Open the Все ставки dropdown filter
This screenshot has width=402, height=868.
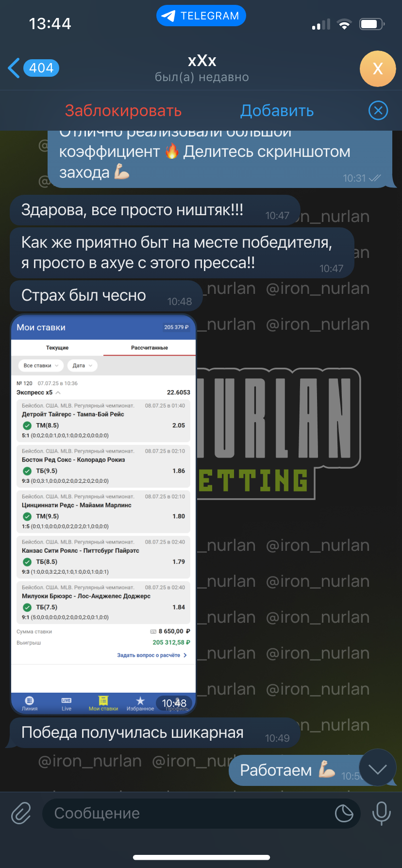pos(41,366)
